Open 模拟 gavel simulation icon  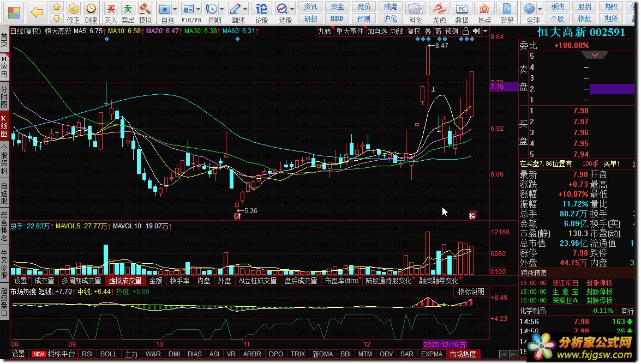coord(145,9)
